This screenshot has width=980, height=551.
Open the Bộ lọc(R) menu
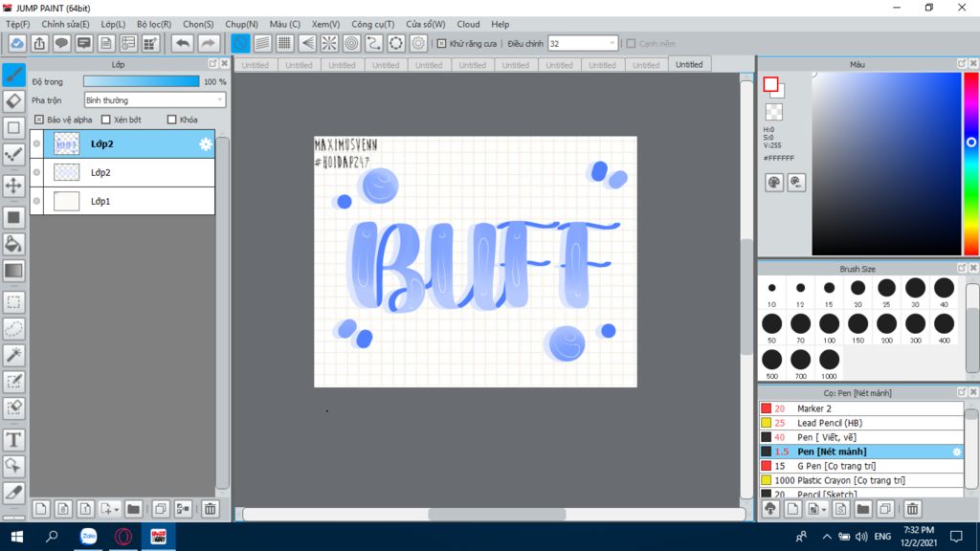pyautogui.click(x=154, y=24)
